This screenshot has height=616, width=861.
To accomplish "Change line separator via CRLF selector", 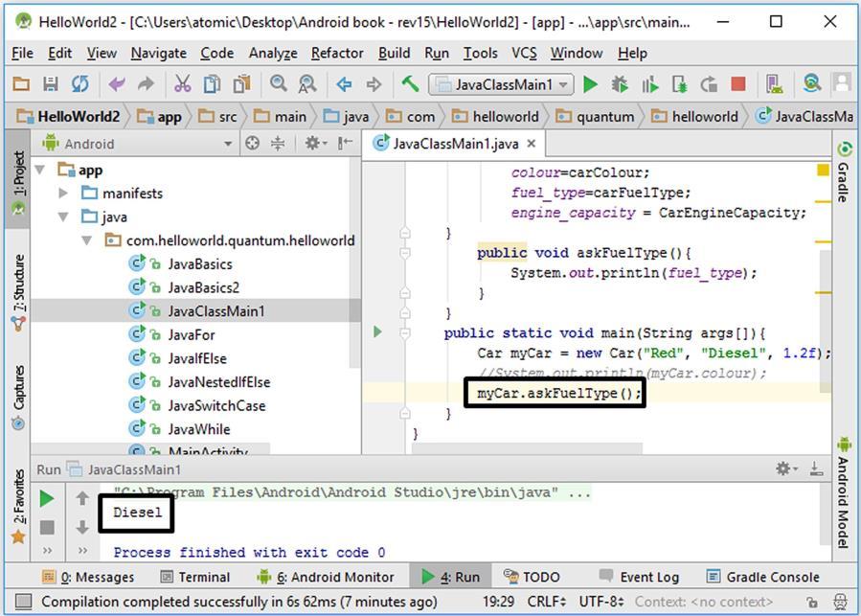I will tap(546, 603).
